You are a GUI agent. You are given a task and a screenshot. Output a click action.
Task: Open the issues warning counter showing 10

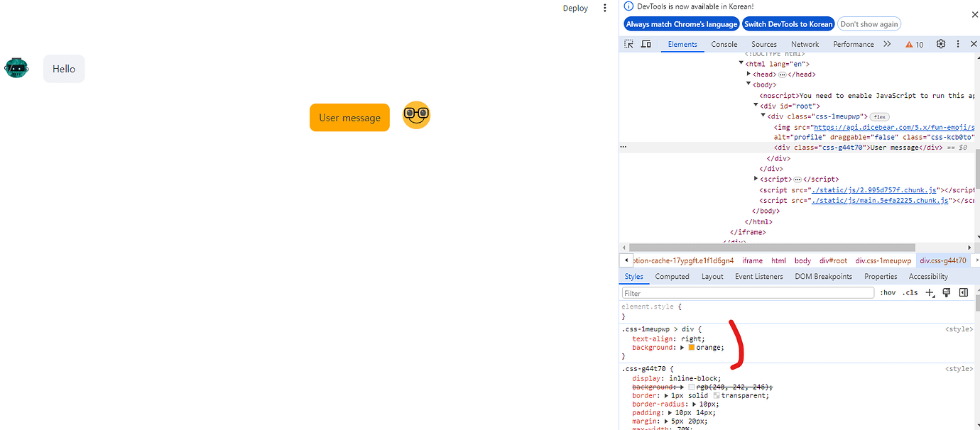click(x=915, y=43)
